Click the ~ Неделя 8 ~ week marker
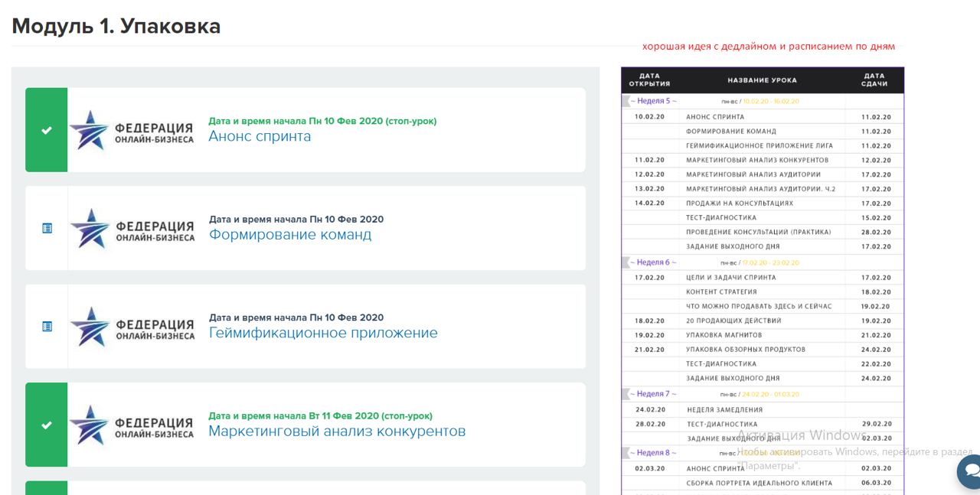Screen dimensions: 980x495 coord(654,453)
